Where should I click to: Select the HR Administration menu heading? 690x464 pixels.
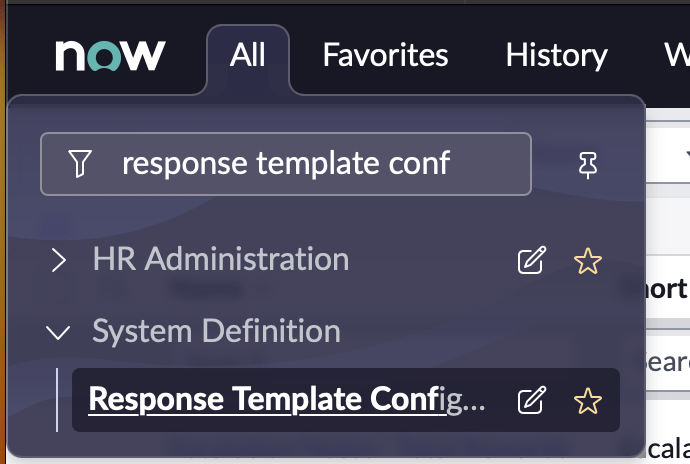coord(221,260)
